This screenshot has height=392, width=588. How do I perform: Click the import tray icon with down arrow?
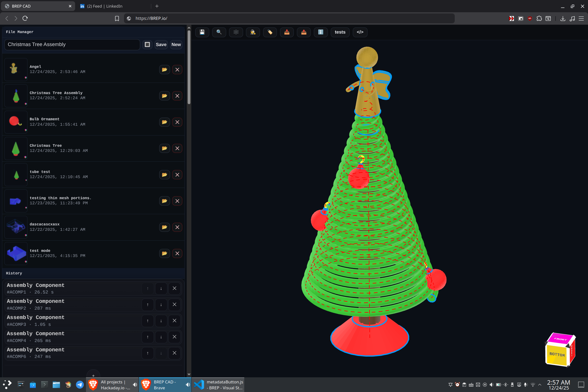tap(286, 32)
